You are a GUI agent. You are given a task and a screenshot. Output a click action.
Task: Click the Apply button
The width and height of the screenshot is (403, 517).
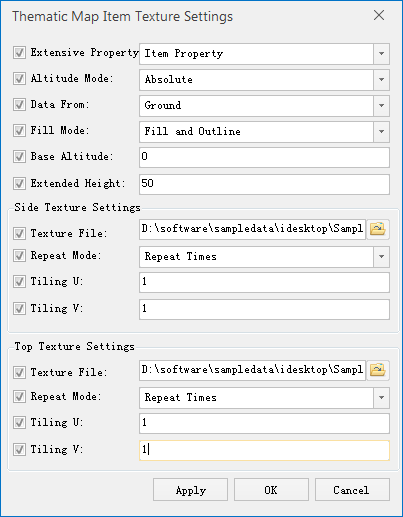(190, 490)
